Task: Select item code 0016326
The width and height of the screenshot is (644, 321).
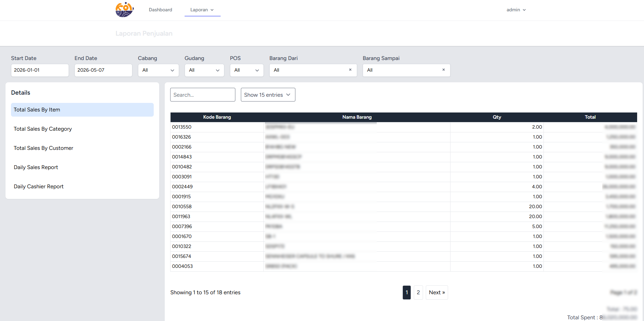Action: (x=182, y=137)
